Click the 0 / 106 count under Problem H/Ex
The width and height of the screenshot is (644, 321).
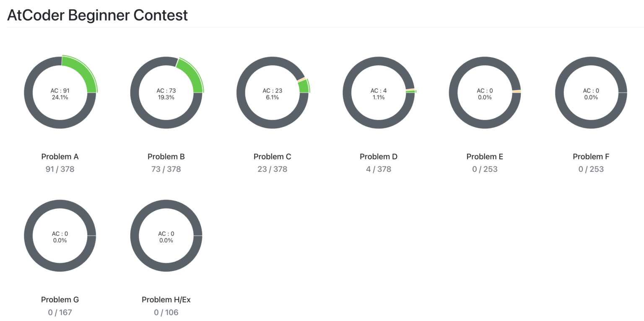pos(166,312)
